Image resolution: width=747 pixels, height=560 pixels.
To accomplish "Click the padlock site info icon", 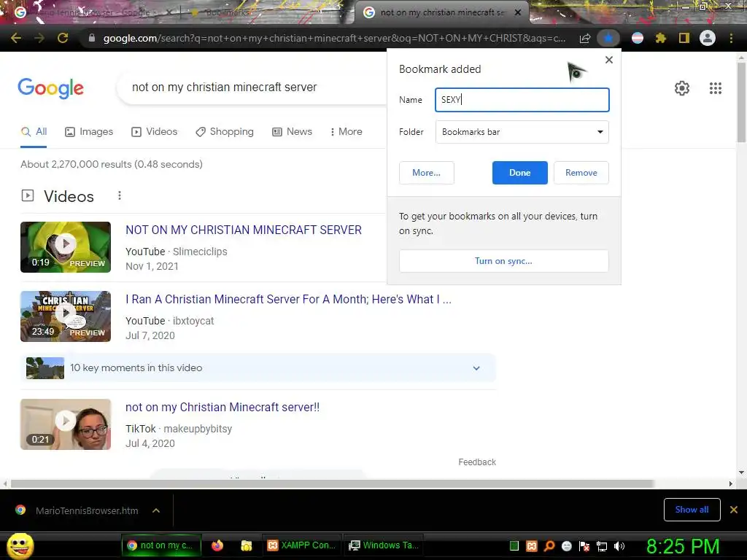I will click(x=92, y=38).
